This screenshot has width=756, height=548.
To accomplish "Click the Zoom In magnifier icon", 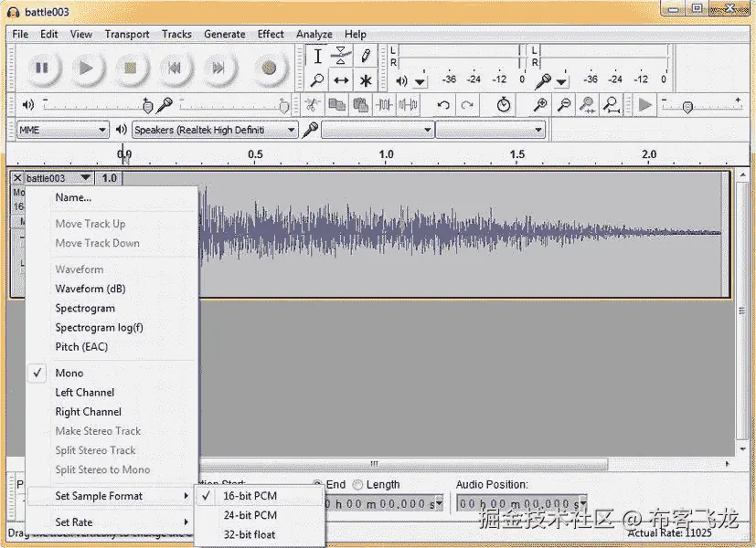I will 540,104.
